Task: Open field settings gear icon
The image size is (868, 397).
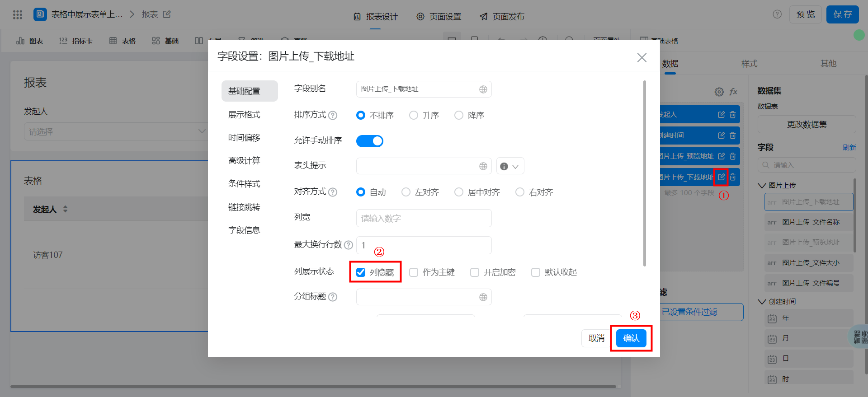Action: 719,92
